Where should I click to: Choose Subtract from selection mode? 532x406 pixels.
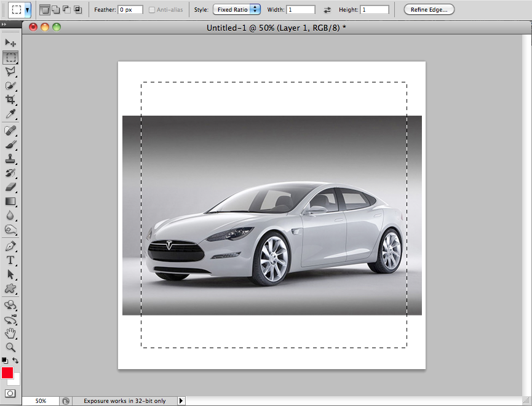(x=67, y=10)
